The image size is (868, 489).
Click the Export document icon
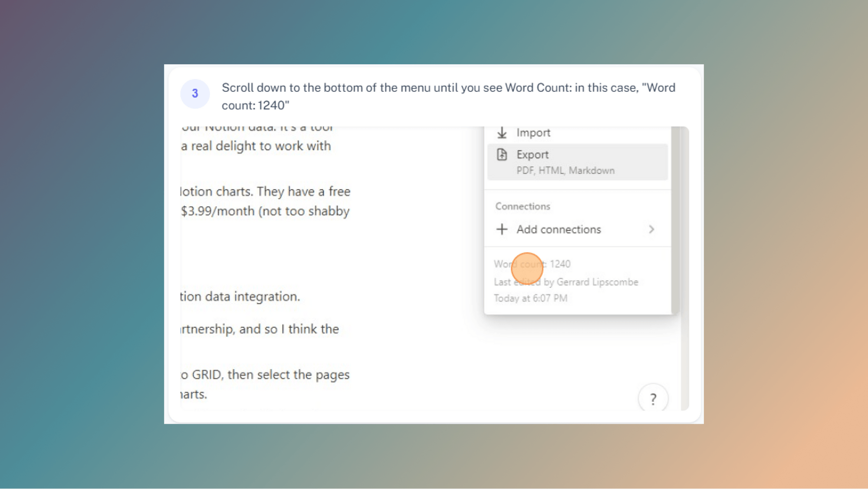pos(501,154)
